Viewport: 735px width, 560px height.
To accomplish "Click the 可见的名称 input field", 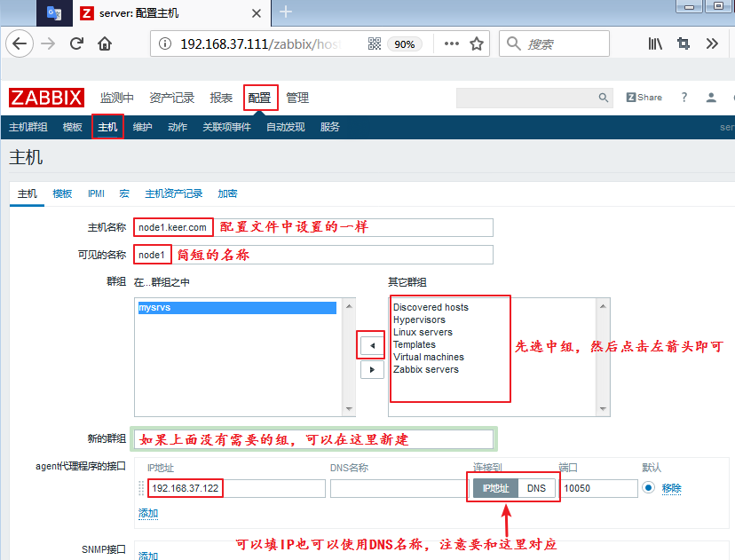I will tap(313, 255).
